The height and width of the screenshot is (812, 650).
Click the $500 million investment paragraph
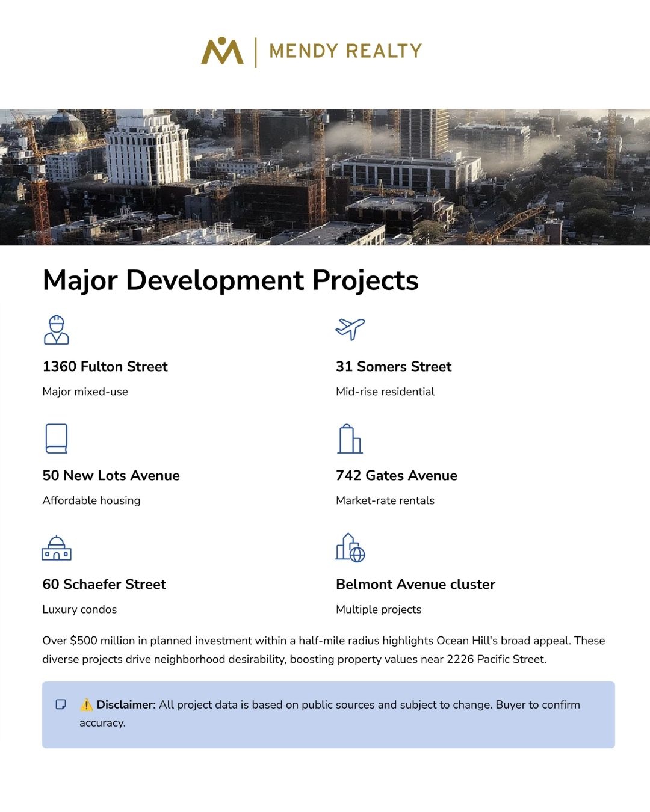point(324,650)
